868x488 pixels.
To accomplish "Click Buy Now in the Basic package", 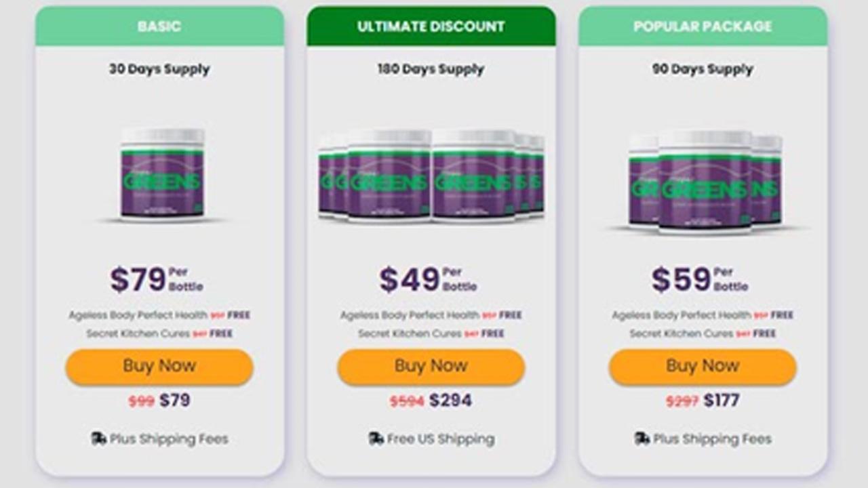I will pos(159,367).
